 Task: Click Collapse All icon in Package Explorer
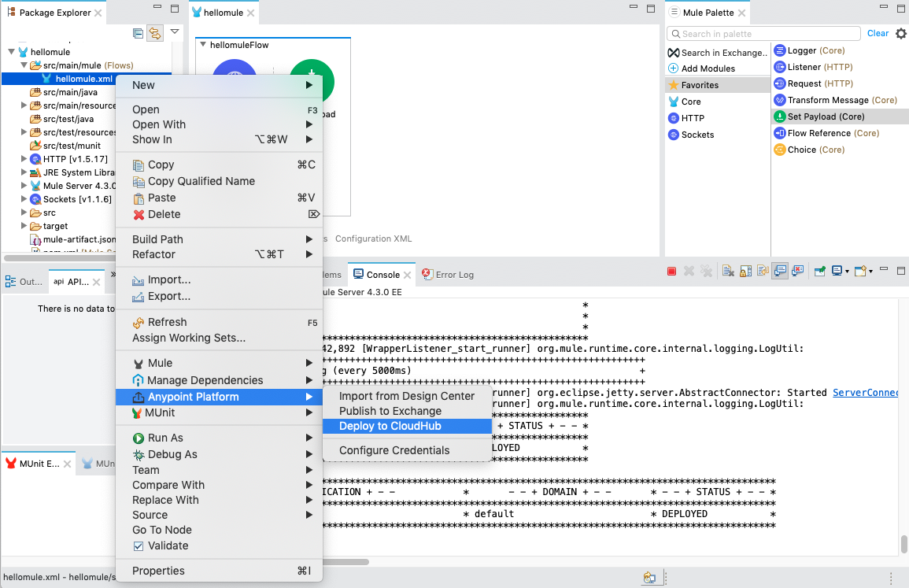click(x=139, y=33)
